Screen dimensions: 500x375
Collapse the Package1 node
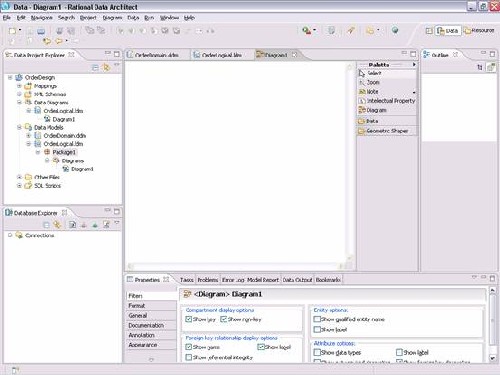pos(38,152)
